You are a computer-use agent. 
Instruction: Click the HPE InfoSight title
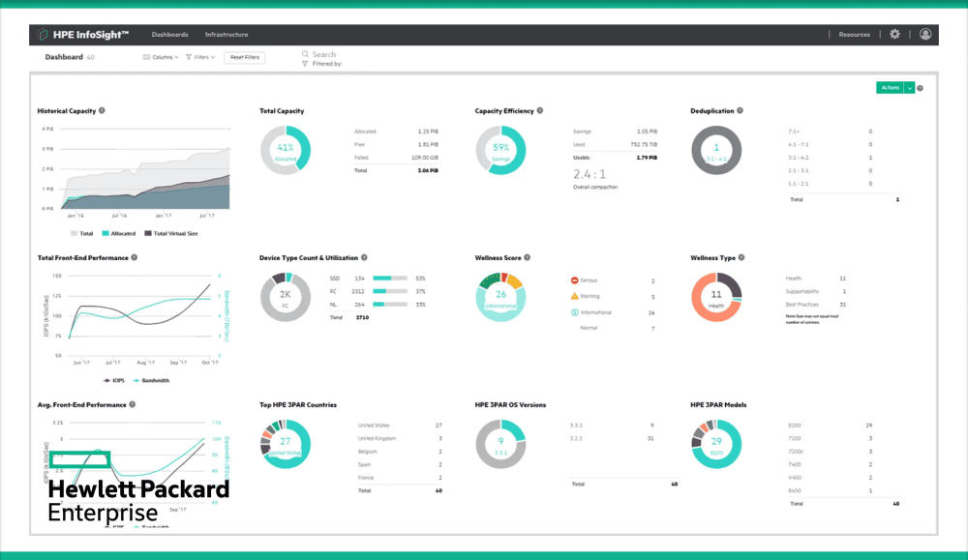(91, 35)
